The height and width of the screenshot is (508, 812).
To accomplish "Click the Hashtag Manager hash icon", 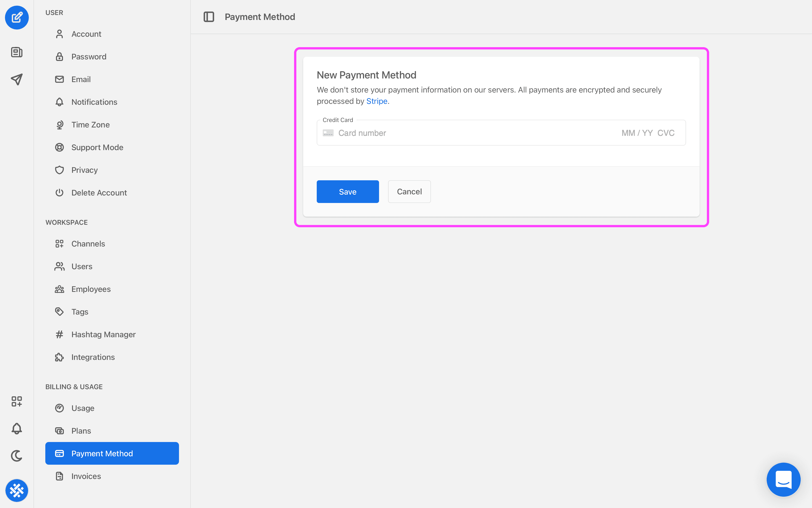I will pos(59,335).
